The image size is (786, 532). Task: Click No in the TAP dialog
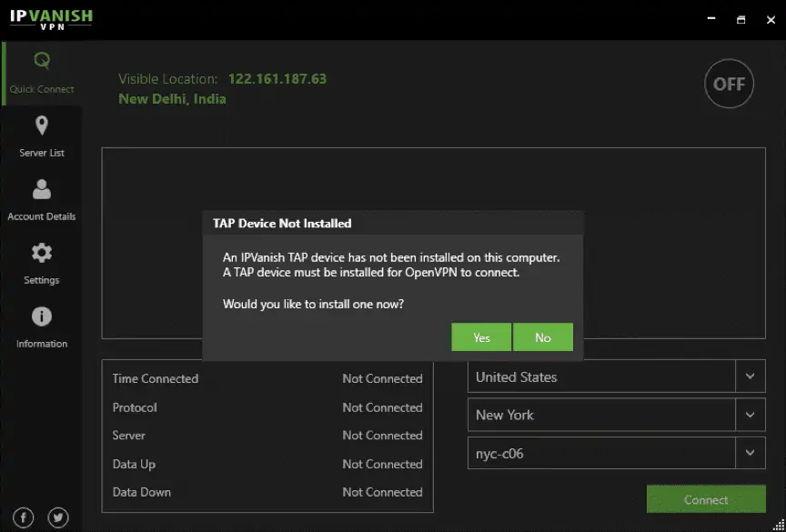tap(543, 337)
